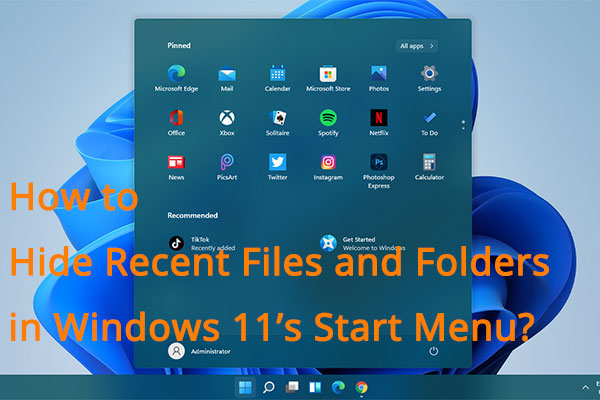Image resolution: width=600 pixels, height=400 pixels.
Task: Expand the system tray hidden icons
Action: coord(585,387)
